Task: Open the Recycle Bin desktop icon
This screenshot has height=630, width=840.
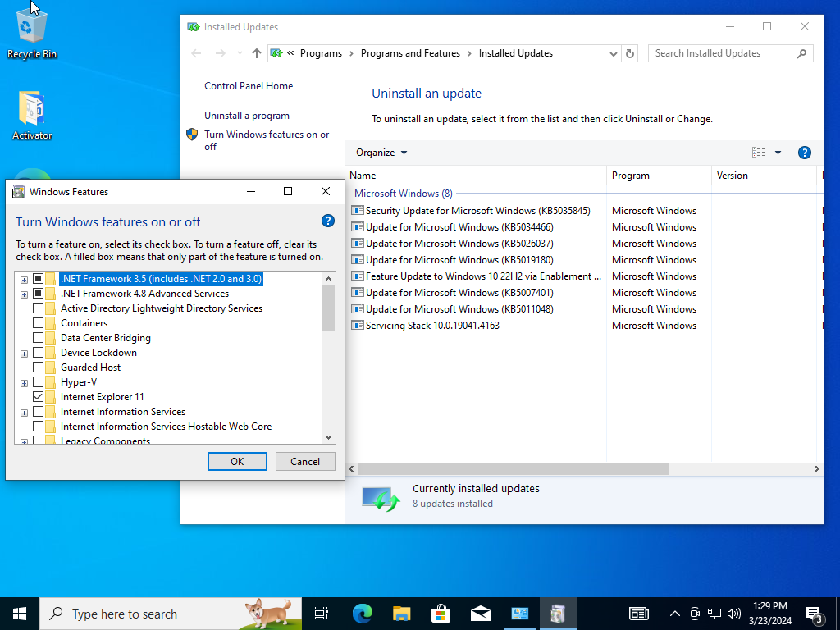Action: click(x=32, y=32)
